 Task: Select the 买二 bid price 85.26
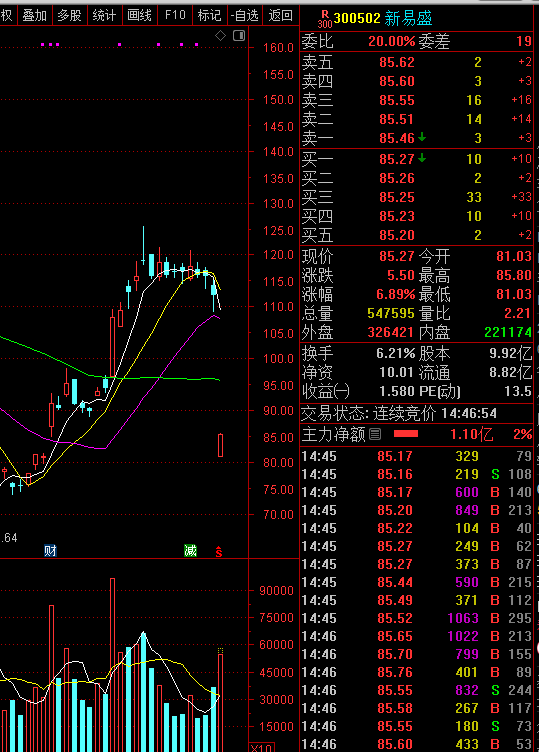tap(397, 178)
